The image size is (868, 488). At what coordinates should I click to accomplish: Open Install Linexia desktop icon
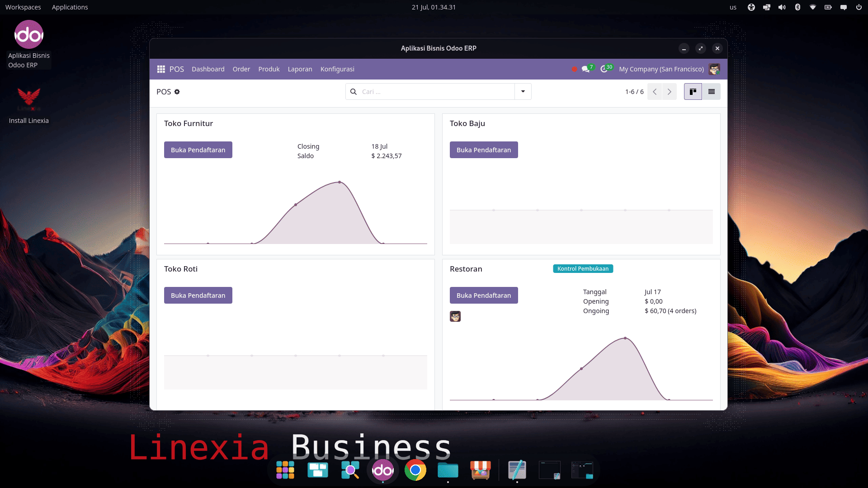coord(29,106)
